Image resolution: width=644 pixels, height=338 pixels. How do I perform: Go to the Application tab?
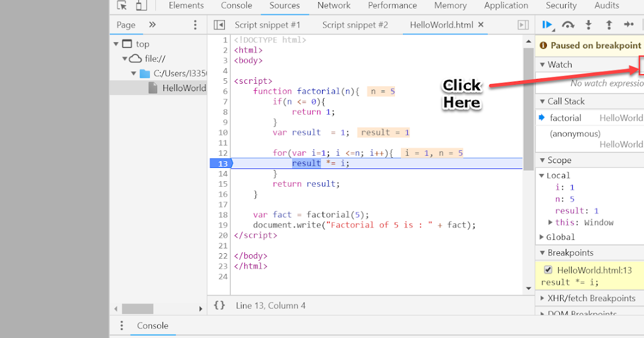pos(506,5)
